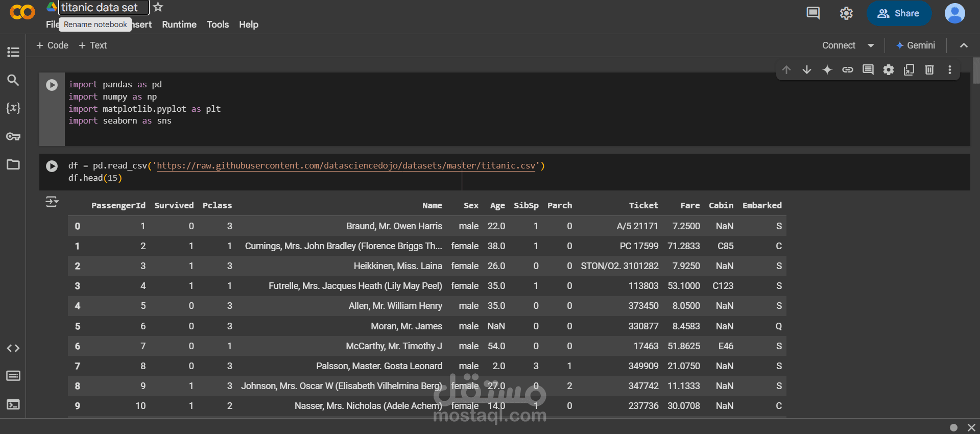Click the Gemini sparkle in cell toolbar
This screenshot has width=980, height=434.
click(827, 70)
